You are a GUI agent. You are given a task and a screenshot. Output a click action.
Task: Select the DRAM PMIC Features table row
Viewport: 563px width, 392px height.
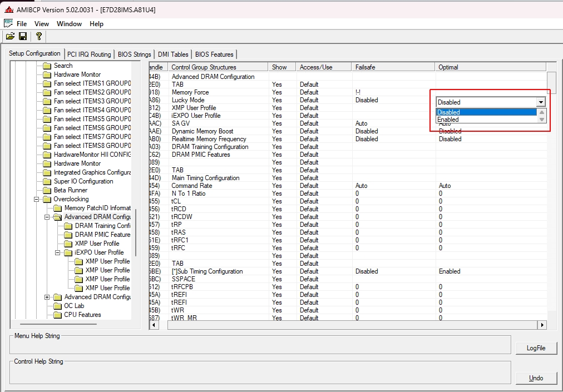pyautogui.click(x=348, y=155)
